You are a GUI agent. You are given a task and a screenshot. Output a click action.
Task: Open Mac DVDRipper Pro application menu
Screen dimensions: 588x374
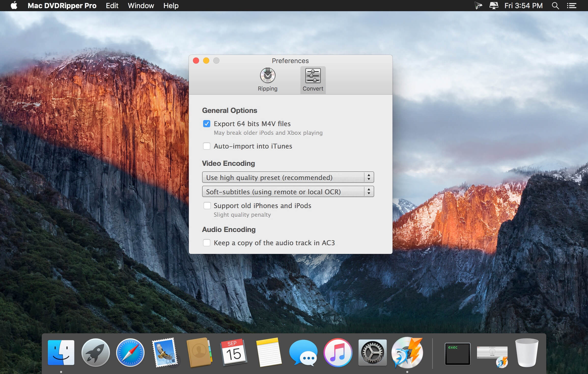[x=61, y=6]
